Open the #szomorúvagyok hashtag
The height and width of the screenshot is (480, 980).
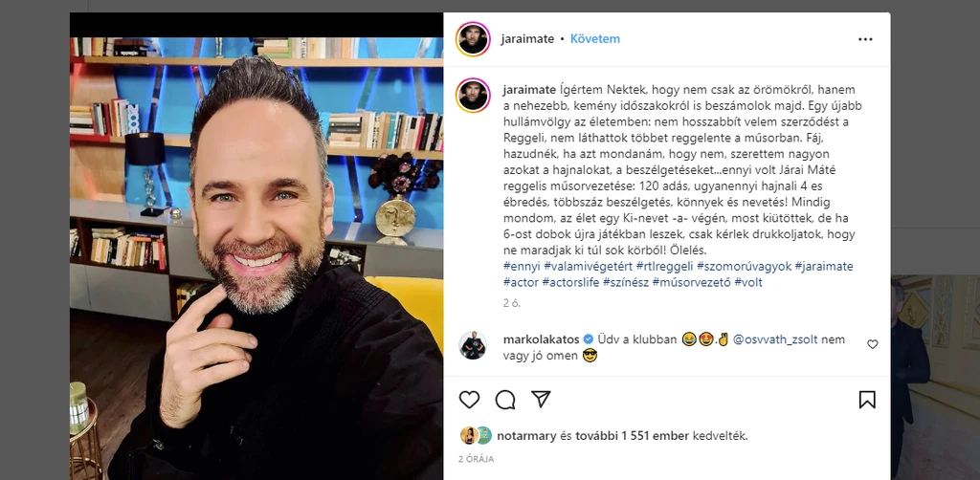(744, 267)
